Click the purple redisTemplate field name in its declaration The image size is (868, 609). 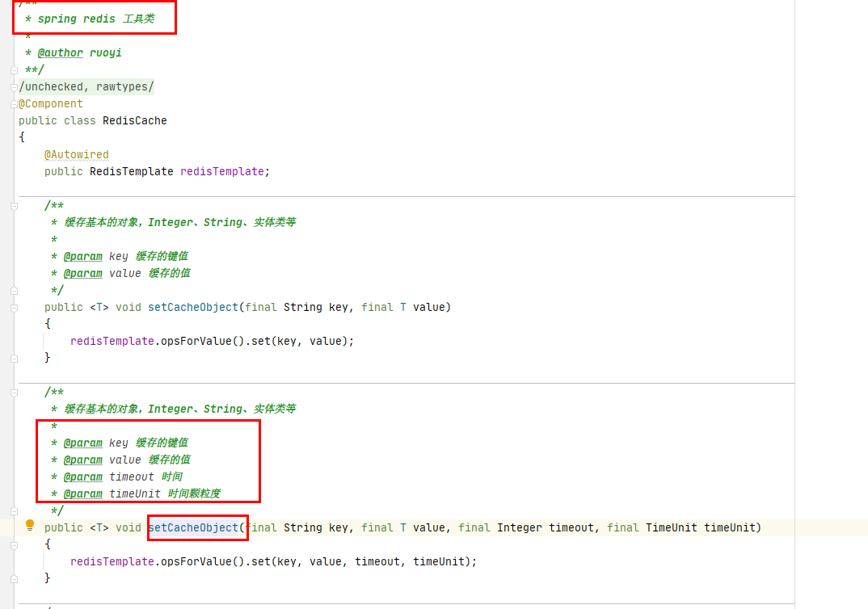(222, 171)
